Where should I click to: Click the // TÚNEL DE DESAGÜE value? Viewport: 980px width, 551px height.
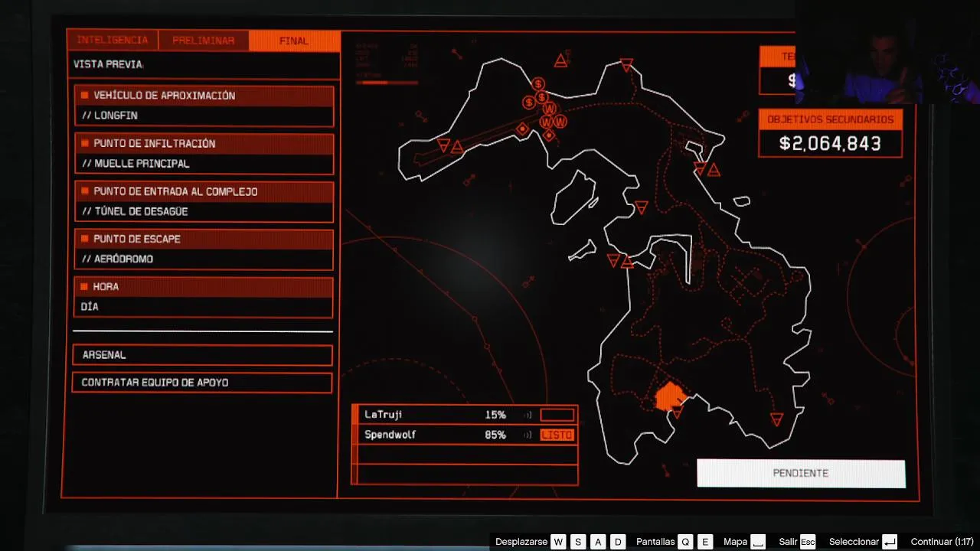point(135,211)
